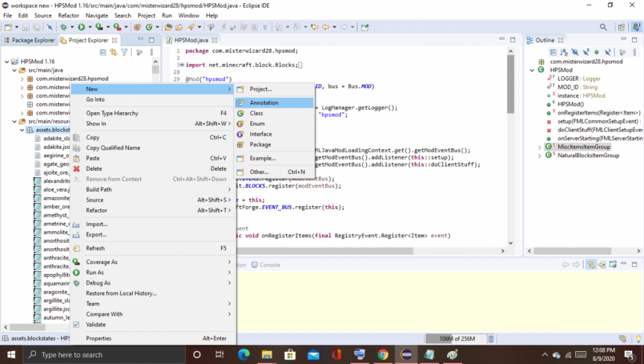Viewport: 644px width, 364px height.
Task: Click the Open Type icon
Action: [x=168, y=27]
